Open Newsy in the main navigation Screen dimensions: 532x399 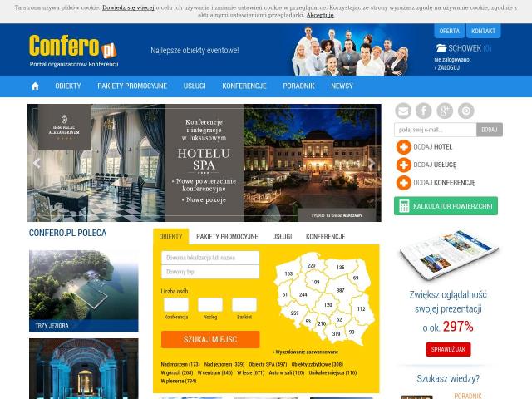(x=342, y=86)
